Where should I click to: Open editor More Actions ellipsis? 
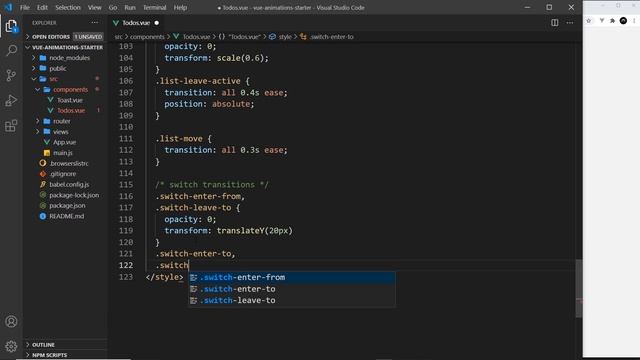(570, 23)
